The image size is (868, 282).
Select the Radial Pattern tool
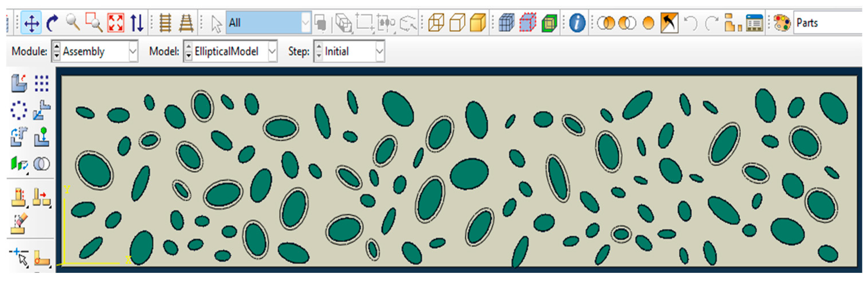pyautogui.click(x=19, y=110)
